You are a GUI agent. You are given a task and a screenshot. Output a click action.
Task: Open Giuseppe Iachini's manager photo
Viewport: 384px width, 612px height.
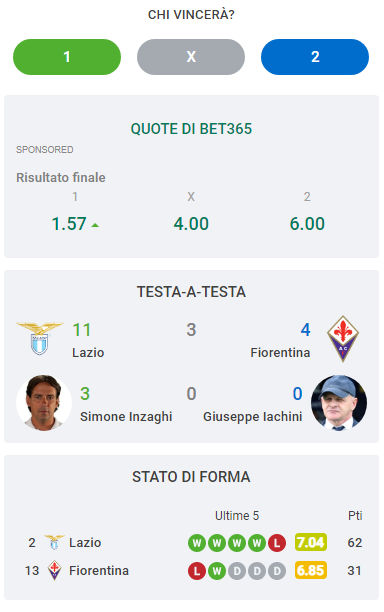coord(339,403)
